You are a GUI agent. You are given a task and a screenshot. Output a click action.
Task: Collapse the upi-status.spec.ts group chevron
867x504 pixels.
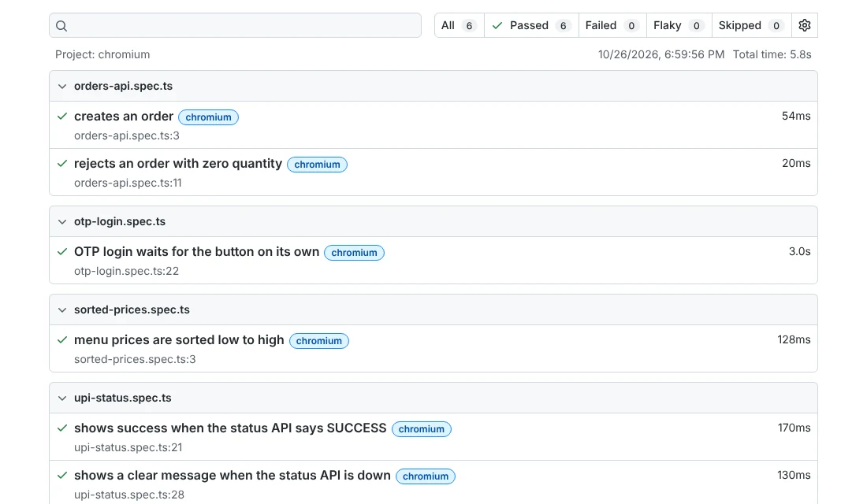pos(62,398)
